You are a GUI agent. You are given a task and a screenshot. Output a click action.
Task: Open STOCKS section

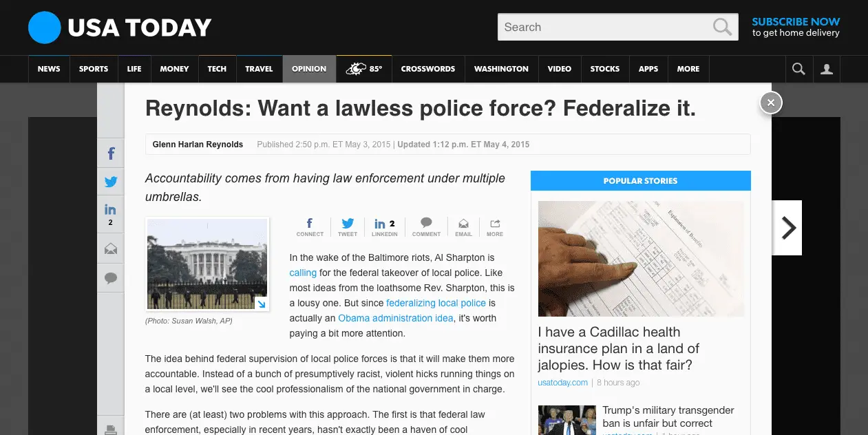[x=605, y=69]
